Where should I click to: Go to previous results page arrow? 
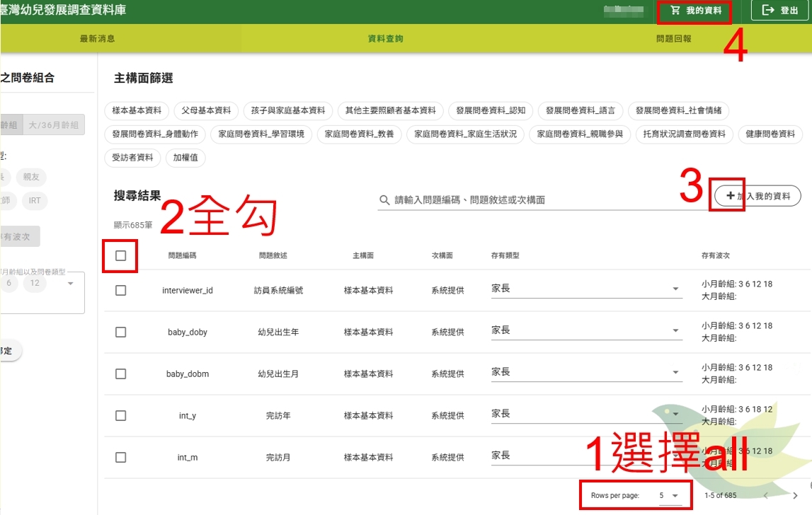pos(766,496)
